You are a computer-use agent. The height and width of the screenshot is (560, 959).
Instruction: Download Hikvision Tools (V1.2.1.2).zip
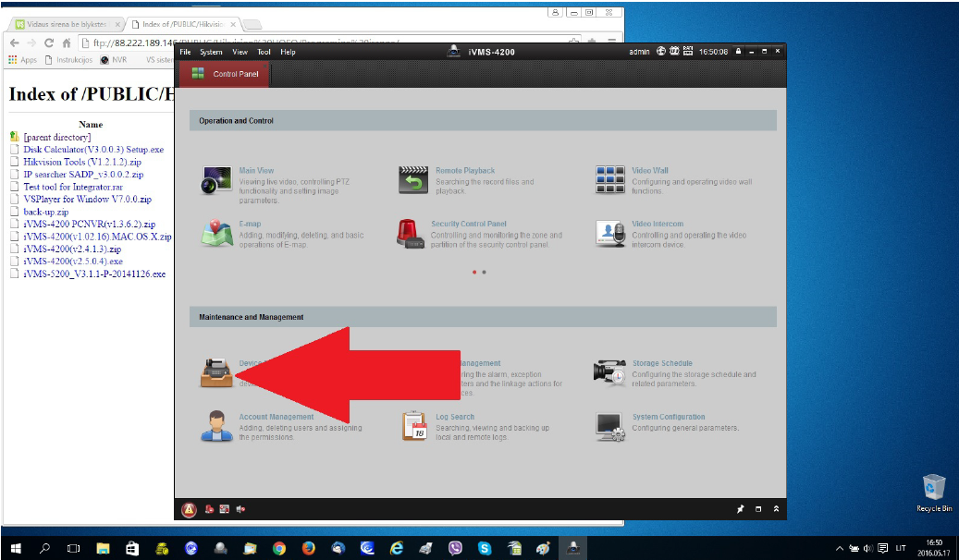coord(82,162)
